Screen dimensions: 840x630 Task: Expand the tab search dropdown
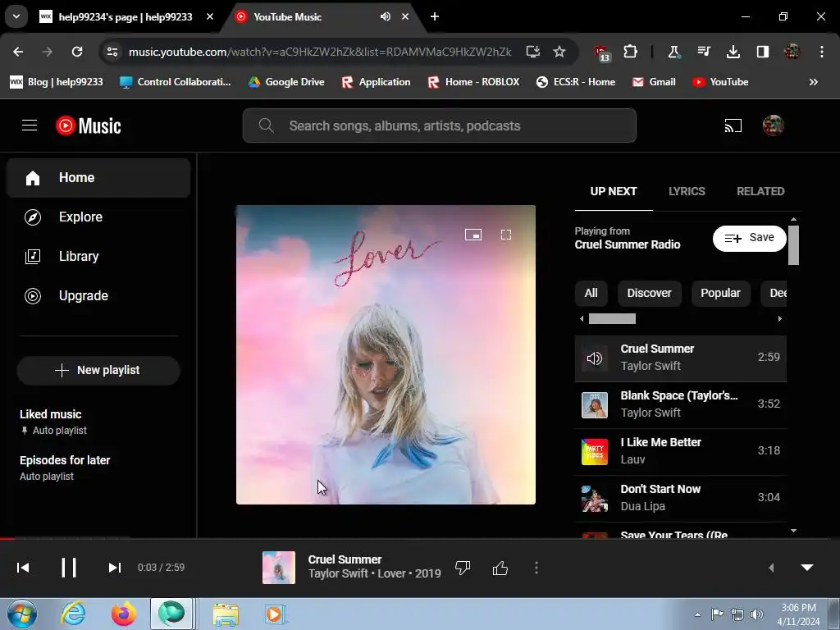point(16,16)
